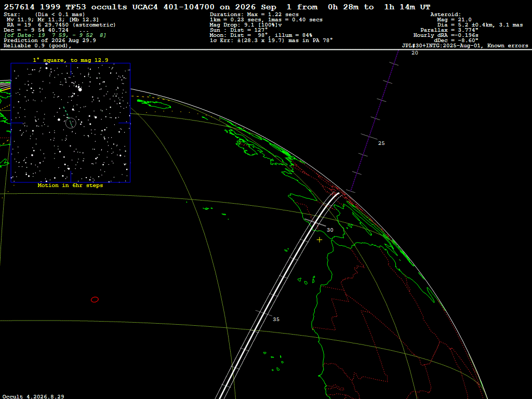
Task: Click the green "of Date" coordinates line
Action: click(55, 35)
